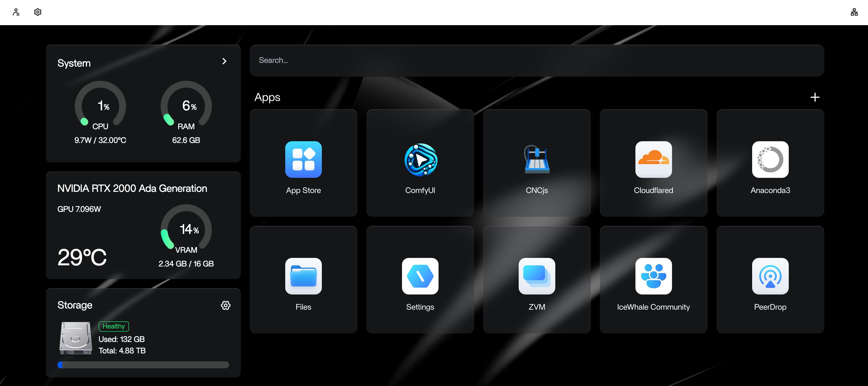
Task: Click the hard drive icon in Storage
Action: pos(76,338)
